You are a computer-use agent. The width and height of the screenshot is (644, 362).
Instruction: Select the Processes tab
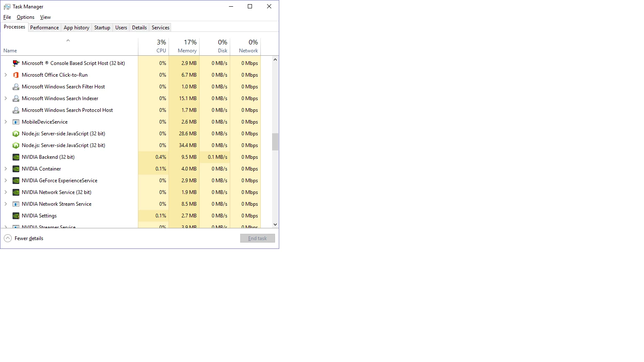pos(15,27)
